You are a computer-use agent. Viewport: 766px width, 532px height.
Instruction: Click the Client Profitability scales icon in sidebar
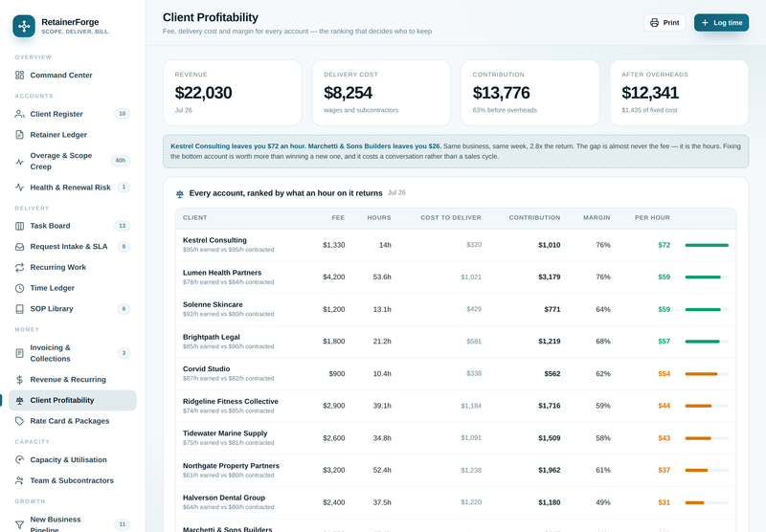(x=19, y=400)
